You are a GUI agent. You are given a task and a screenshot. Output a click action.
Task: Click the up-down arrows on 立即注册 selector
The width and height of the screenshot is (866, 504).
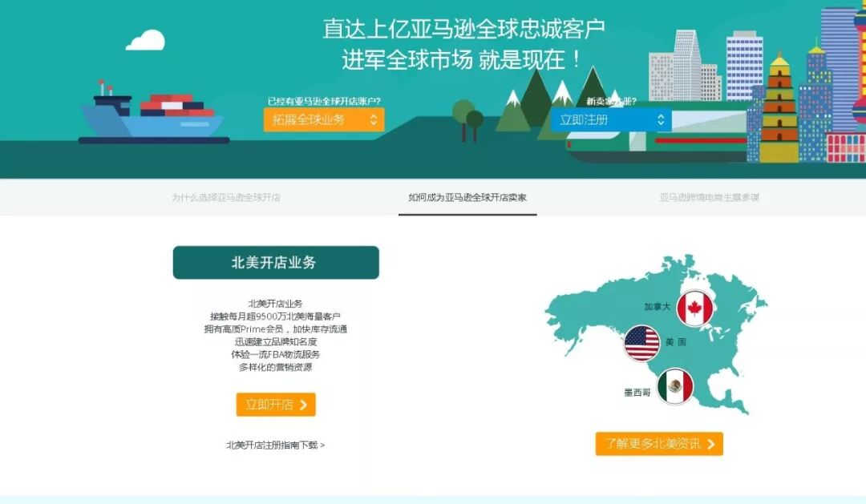(661, 119)
